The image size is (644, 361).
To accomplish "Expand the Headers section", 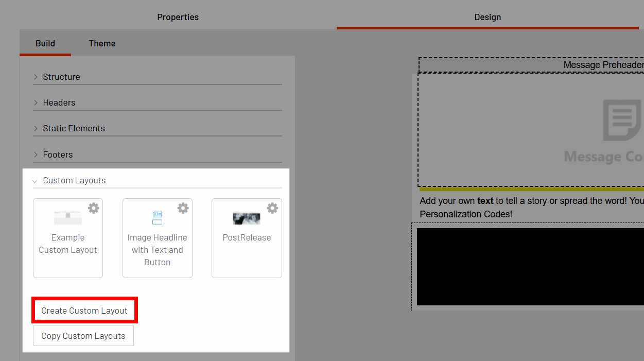I will click(59, 102).
